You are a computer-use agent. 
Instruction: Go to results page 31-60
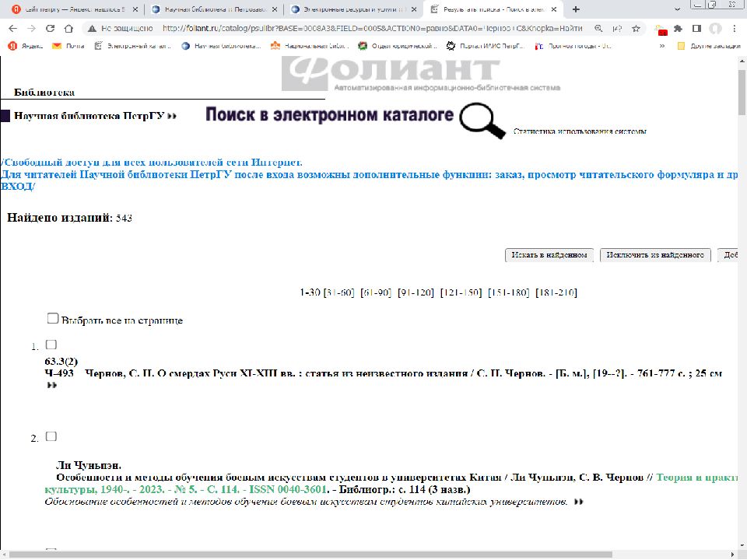point(338,292)
